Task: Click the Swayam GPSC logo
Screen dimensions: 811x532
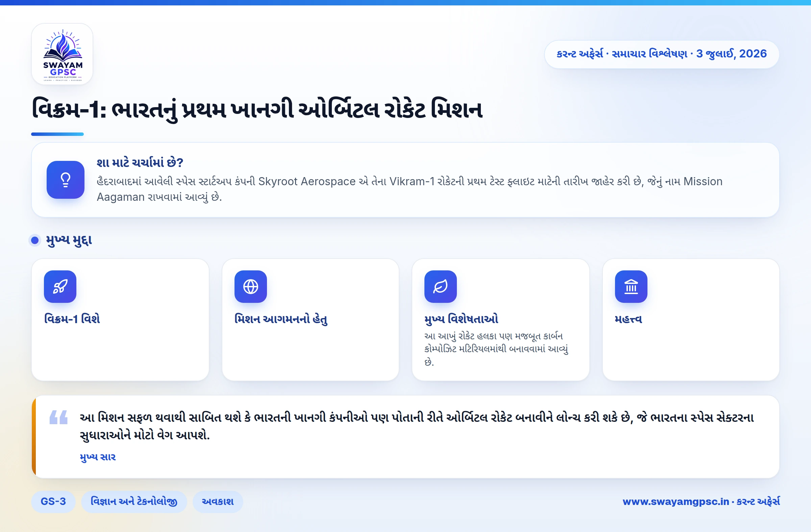Action: coord(63,54)
